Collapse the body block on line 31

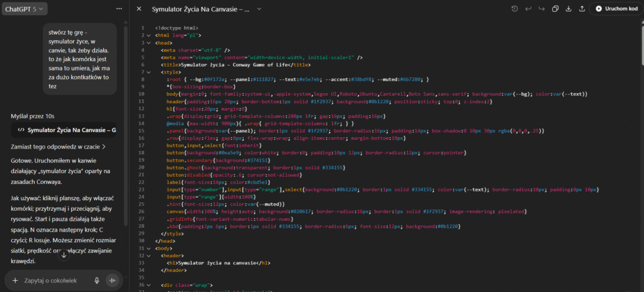point(148,249)
